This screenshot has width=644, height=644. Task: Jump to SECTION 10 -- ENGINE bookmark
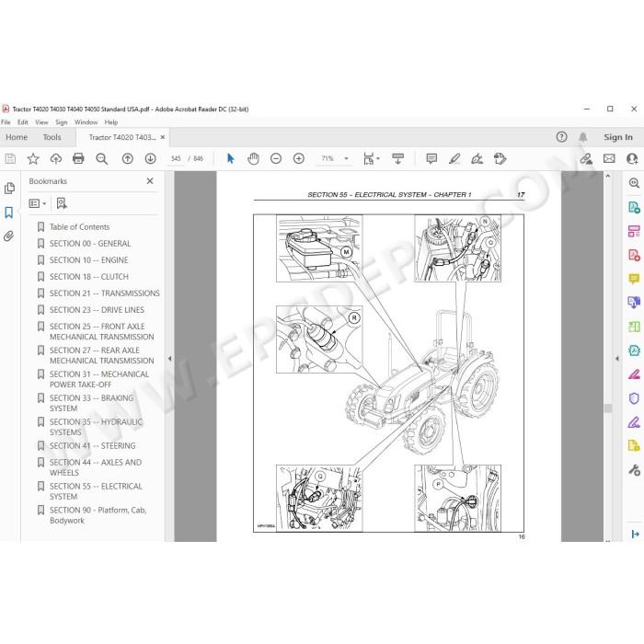pos(88,260)
